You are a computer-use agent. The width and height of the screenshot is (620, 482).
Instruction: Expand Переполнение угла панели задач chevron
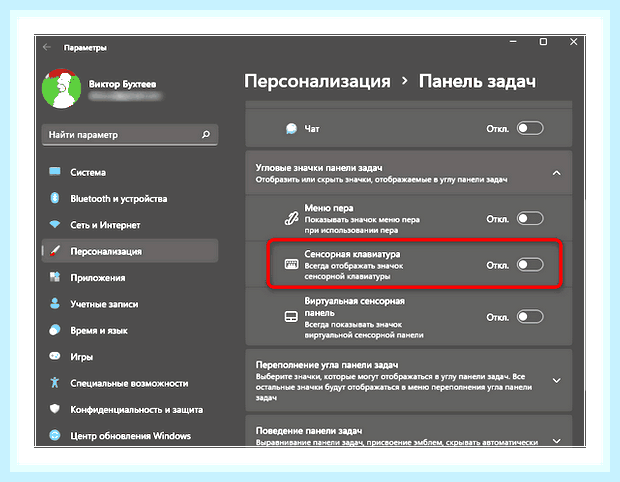(x=556, y=380)
